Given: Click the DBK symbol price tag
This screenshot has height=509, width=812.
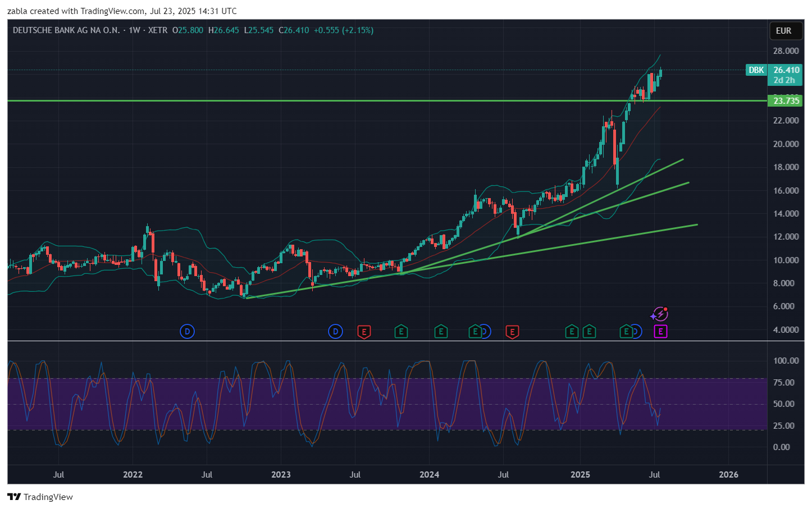Looking at the screenshot, I should [756, 70].
